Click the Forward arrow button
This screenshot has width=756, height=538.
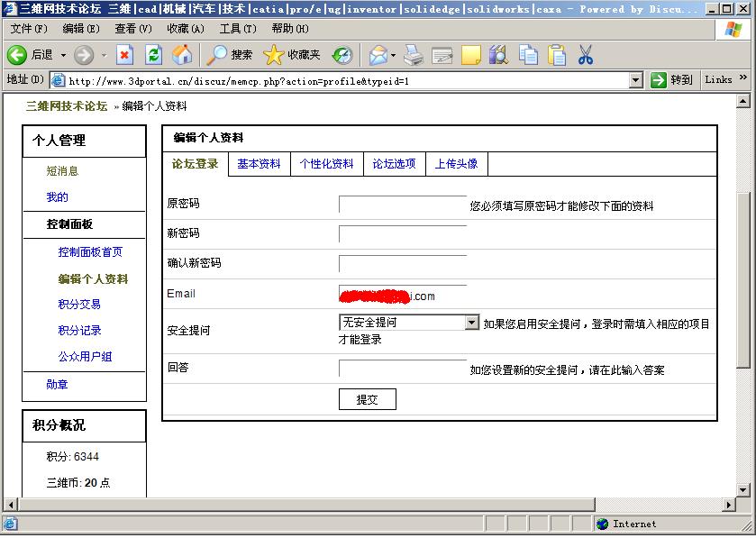coord(84,56)
